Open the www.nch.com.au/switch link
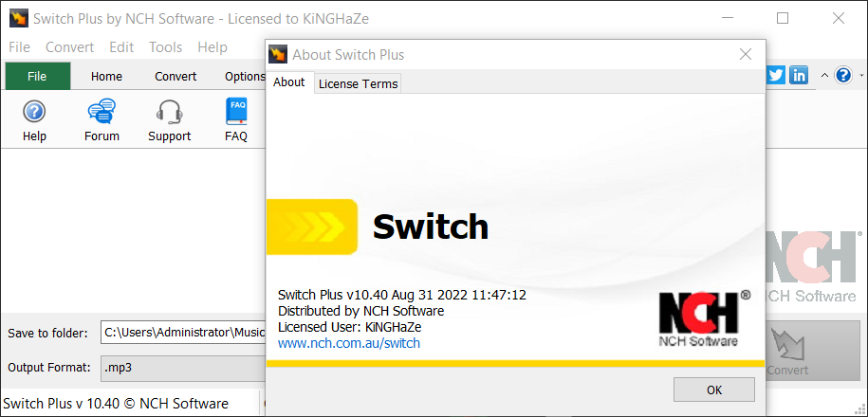Viewport: 868px width, 417px height. tap(349, 343)
